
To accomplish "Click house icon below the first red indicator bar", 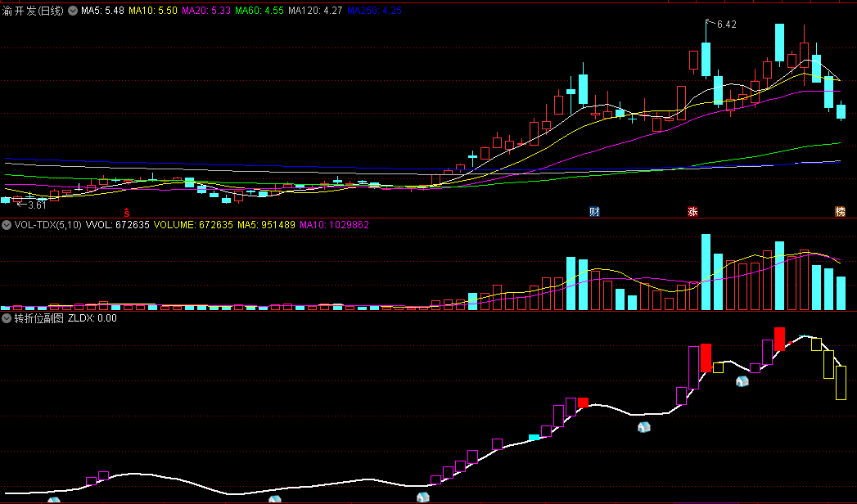I will [644, 427].
